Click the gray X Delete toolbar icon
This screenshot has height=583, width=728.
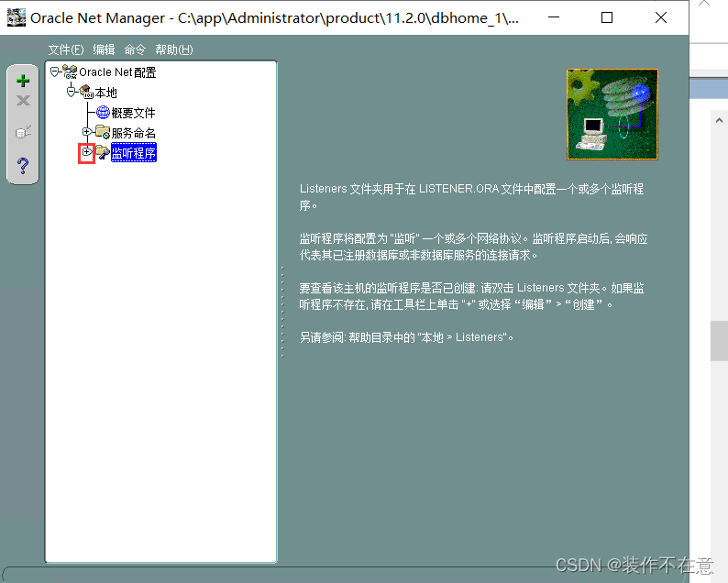23,100
